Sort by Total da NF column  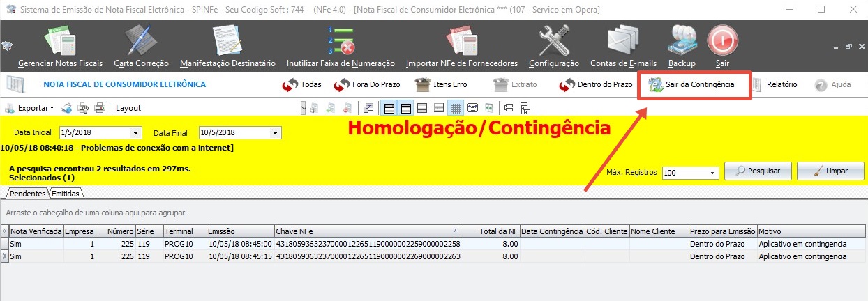pos(491,231)
